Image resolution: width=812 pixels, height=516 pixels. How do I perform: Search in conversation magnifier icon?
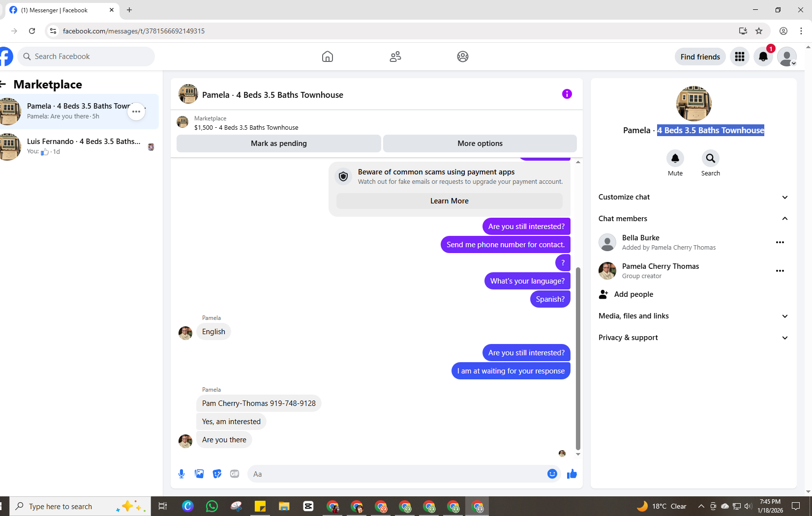pyautogui.click(x=710, y=158)
